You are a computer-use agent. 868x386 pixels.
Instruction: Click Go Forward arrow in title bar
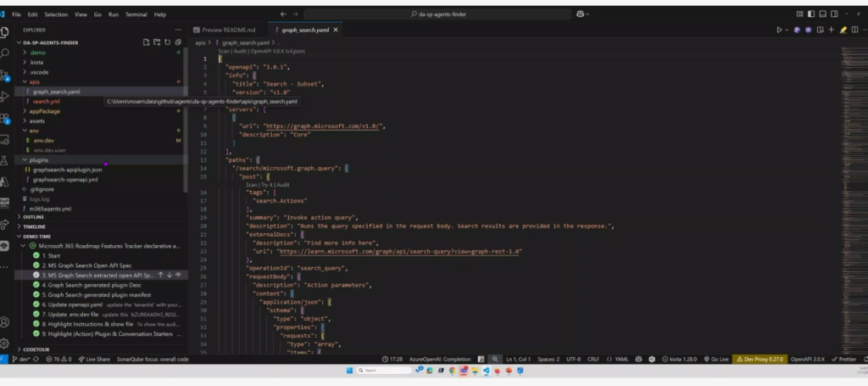click(x=295, y=14)
